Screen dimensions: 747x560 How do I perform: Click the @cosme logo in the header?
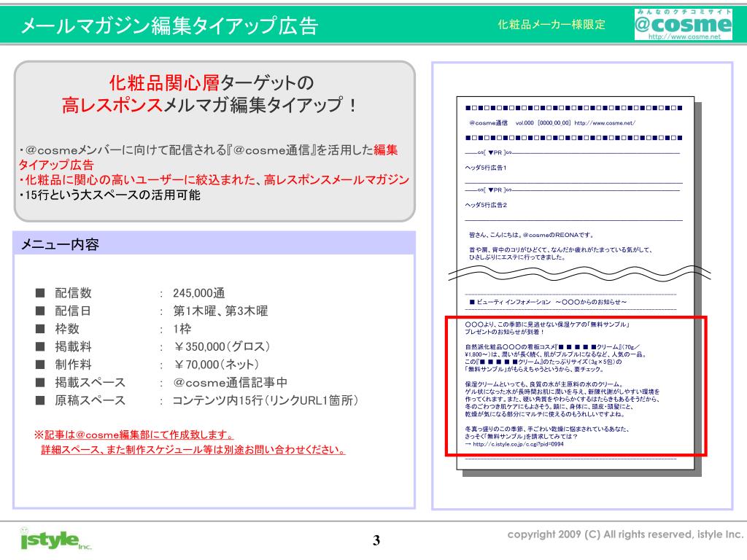(x=683, y=24)
